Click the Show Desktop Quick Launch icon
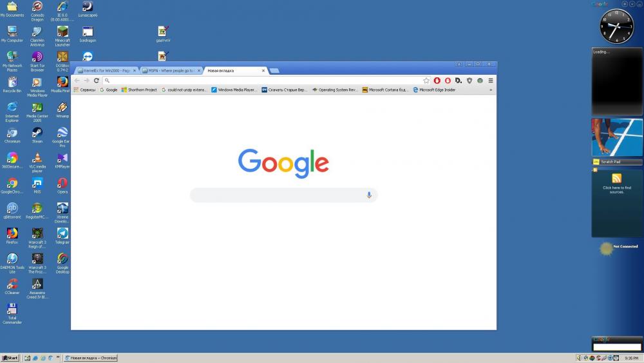The height and width of the screenshot is (363, 644). click(x=27, y=358)
